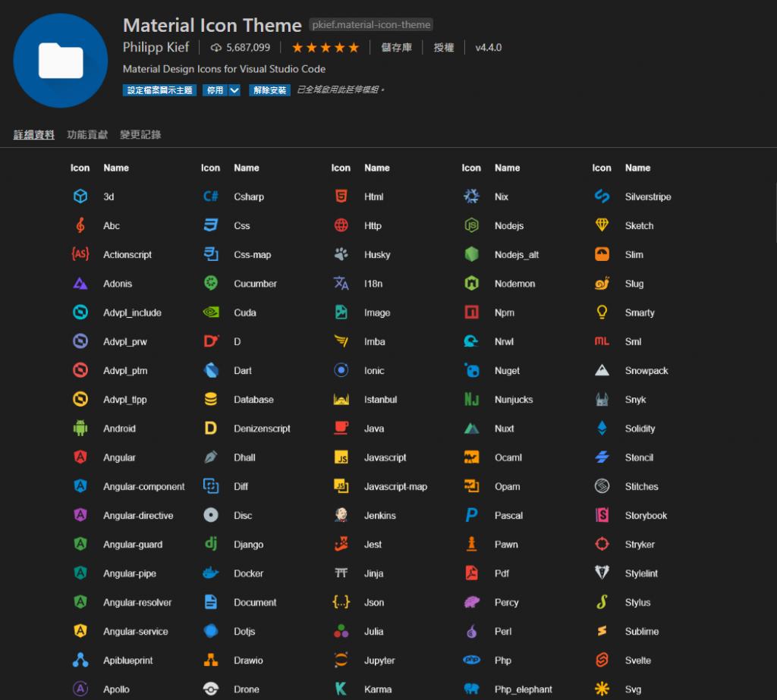Click the Android robot icon
The height and width of the screenshot is (700, 777).
click(x=80, y=428)
